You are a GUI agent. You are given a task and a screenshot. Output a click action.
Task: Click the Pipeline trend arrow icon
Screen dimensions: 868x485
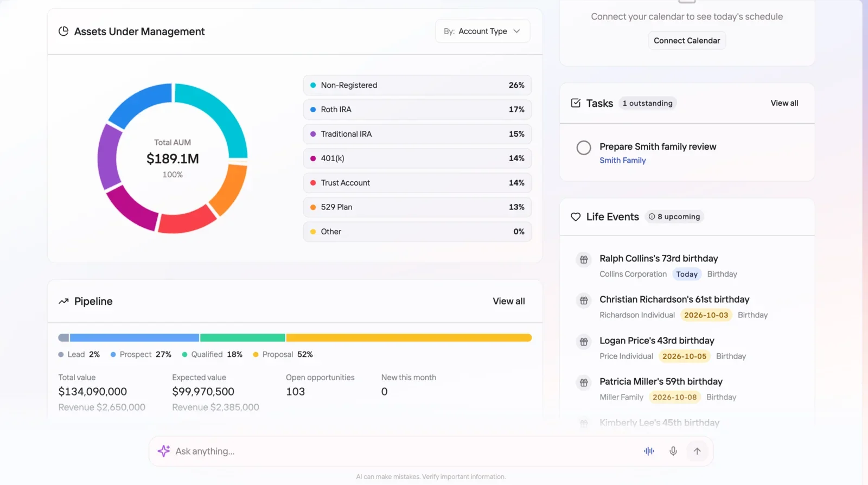coord(63,301)
